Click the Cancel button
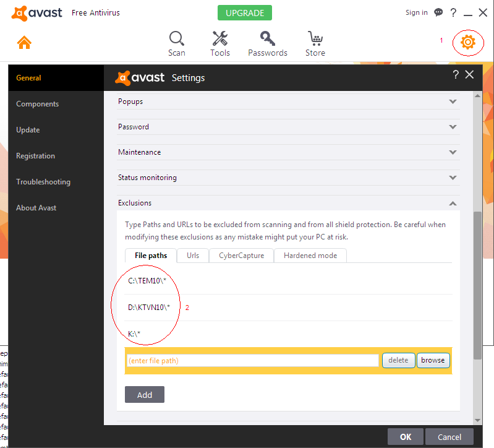Screen dimensions: 494x448 pyautogui.click(x=449, y=437)
